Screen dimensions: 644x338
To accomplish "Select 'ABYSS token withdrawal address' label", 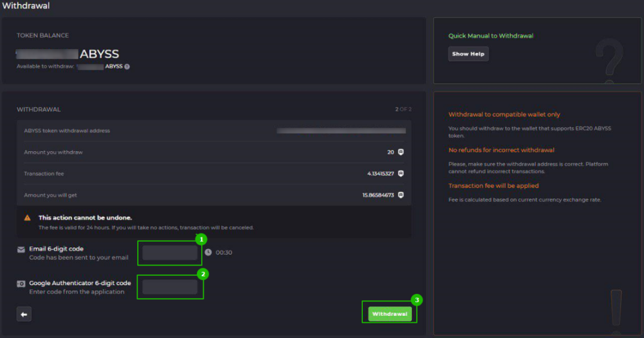I will click(67, 131).
